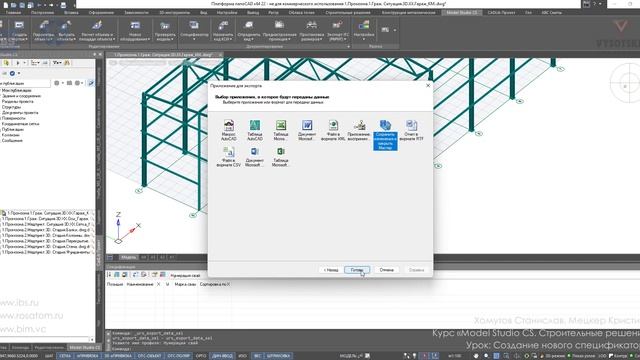Choose the AutoCAD table export icon

click(255, 130)
